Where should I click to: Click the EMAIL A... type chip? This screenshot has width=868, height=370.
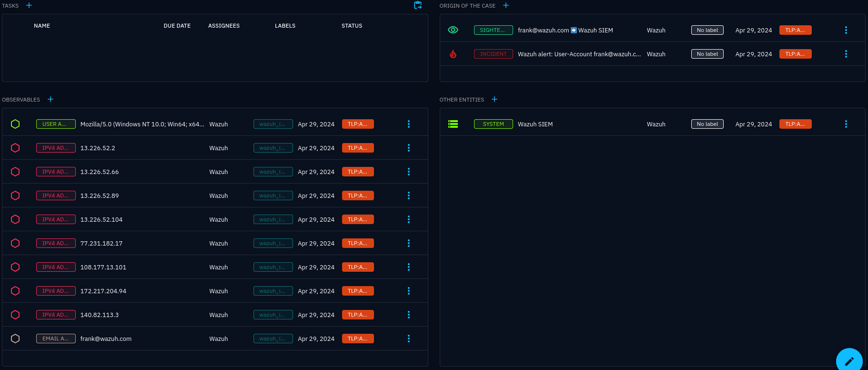(56, 339)
